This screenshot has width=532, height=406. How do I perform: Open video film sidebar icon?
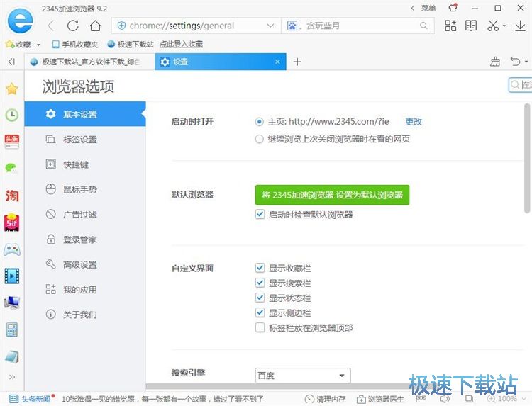[x=12, y=276]
